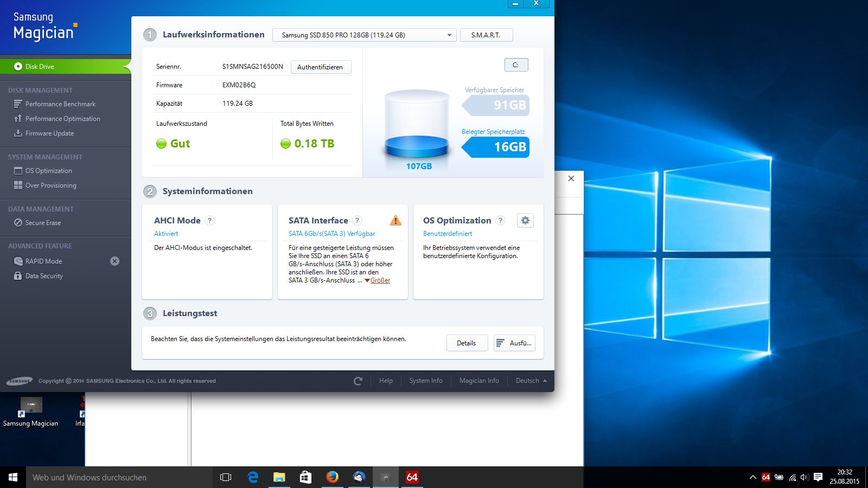Click the SATA Interface help question mark
This screenshot has width=868, height=488.
click(357, 221)
